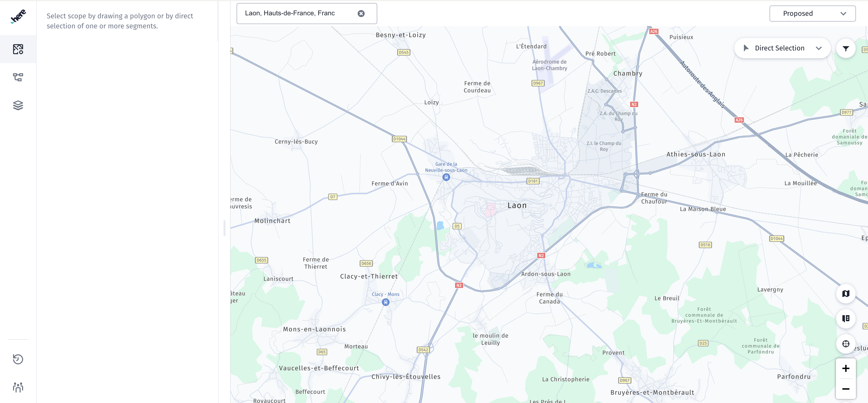Screen dimensions: 868x403
Task: Open the scope selection map tool
Action: [x=18, y=49]
